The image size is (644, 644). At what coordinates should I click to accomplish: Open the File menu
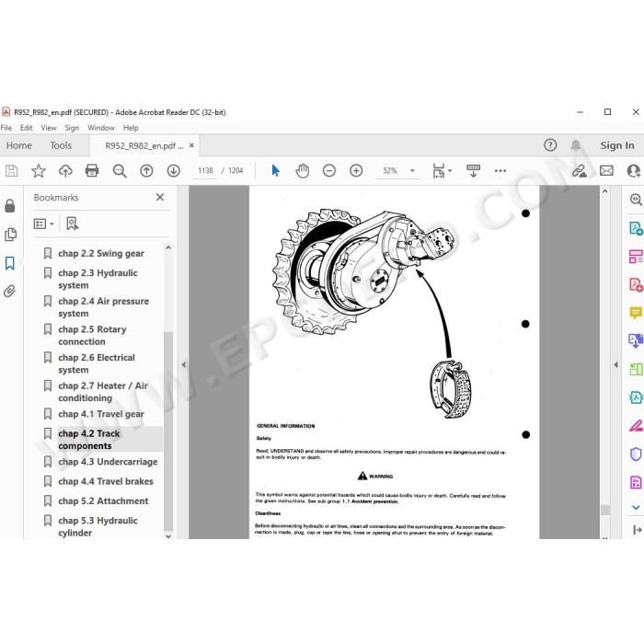pos(6,128)
